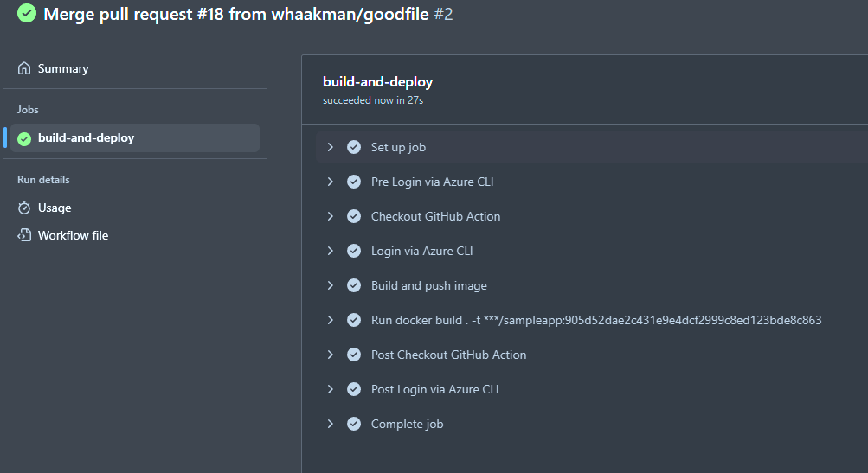The width and height of the screenshot is (868, 473).
Task: Expand the Run docker build step chevron
Action: pos(331,320)
